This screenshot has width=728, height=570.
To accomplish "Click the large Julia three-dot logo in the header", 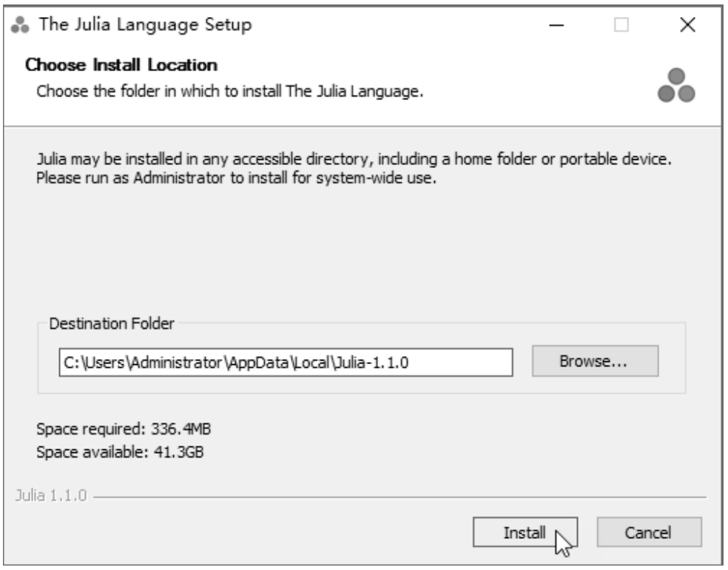I will point(676,85).
